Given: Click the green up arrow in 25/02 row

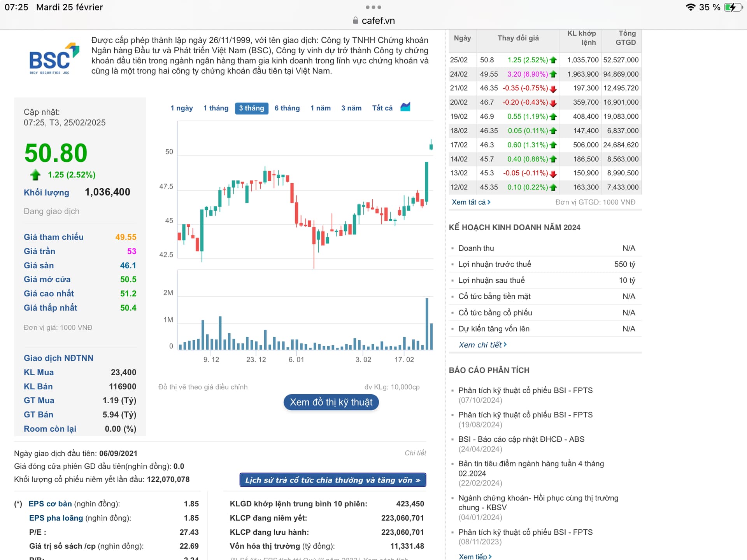Looking at the screenshot, I should [x=553, y=60].
